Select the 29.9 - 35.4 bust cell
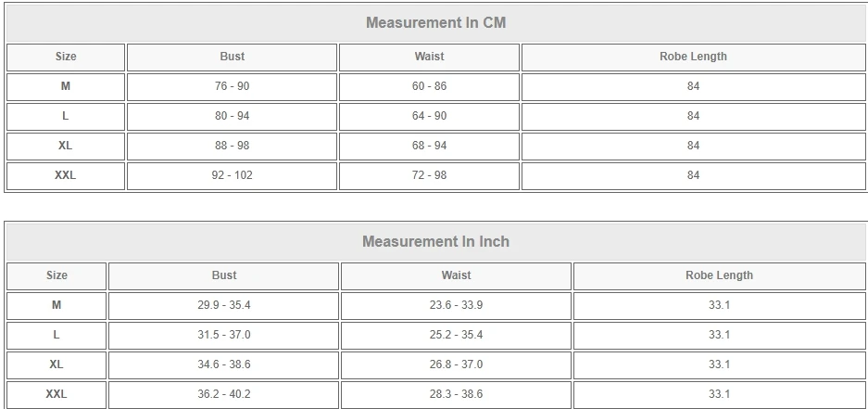 coord(224,305)
